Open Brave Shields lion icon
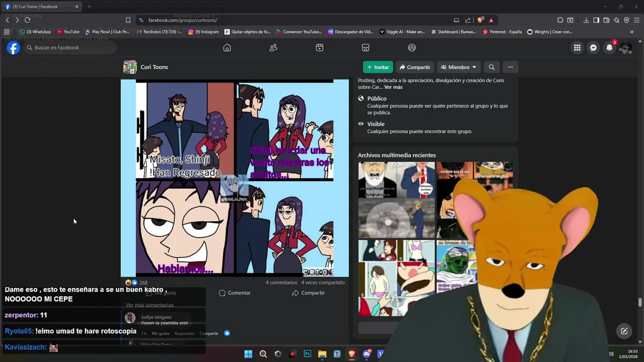The width and height of the screenshot is (644, 362). pyautogui.click(x=480, y=20)
